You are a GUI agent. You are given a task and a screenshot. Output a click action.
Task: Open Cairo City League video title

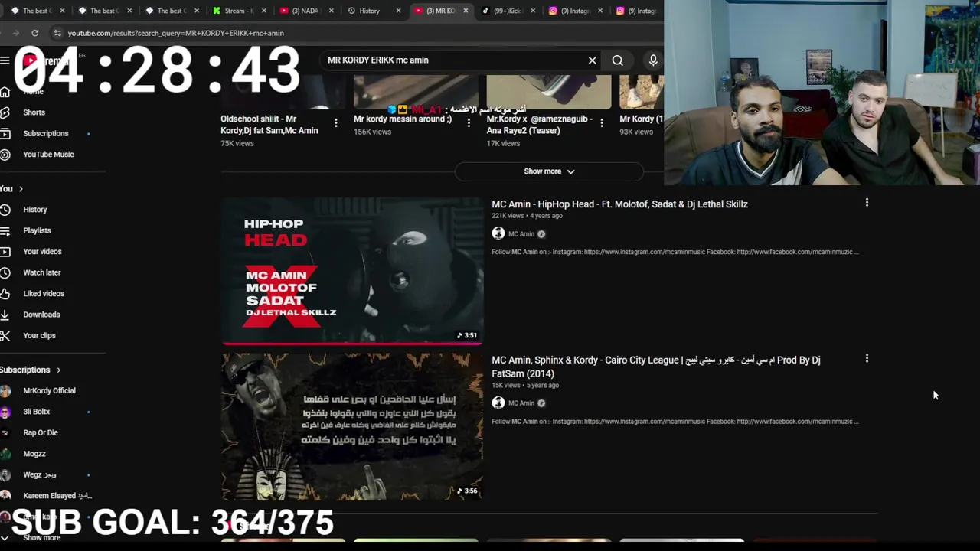coord(655,367)
